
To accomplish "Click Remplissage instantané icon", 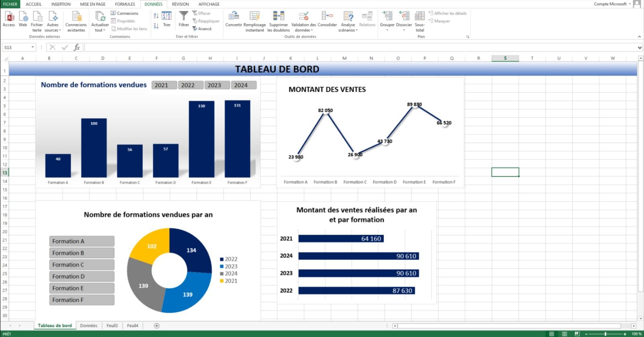I will pos(254,17).
